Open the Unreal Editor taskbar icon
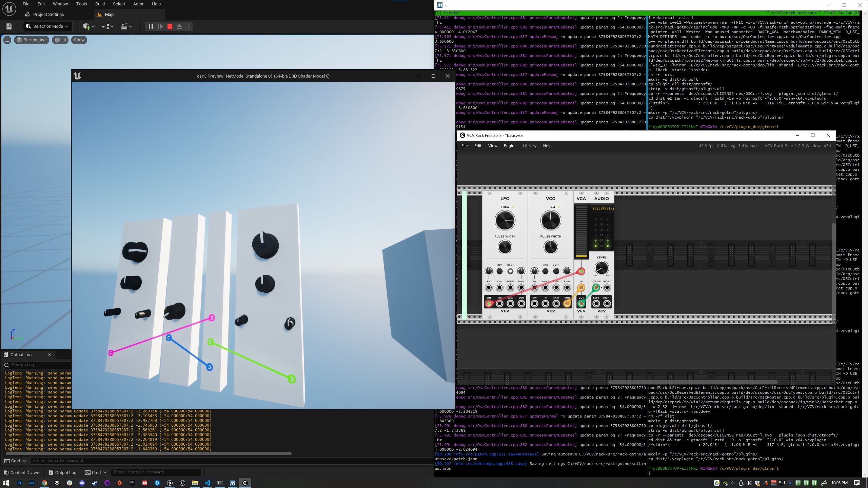 click(x=170, y=483)
